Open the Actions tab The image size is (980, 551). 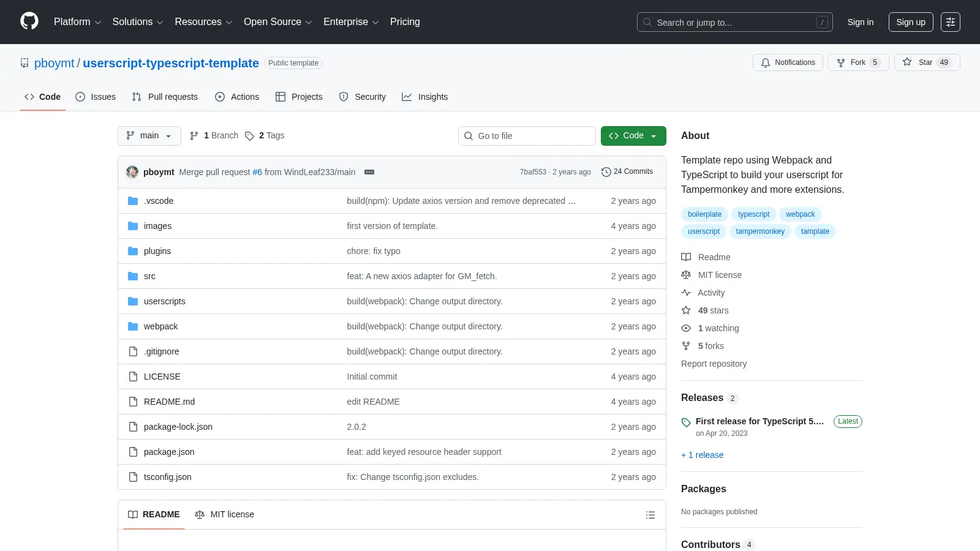(237, 97)
